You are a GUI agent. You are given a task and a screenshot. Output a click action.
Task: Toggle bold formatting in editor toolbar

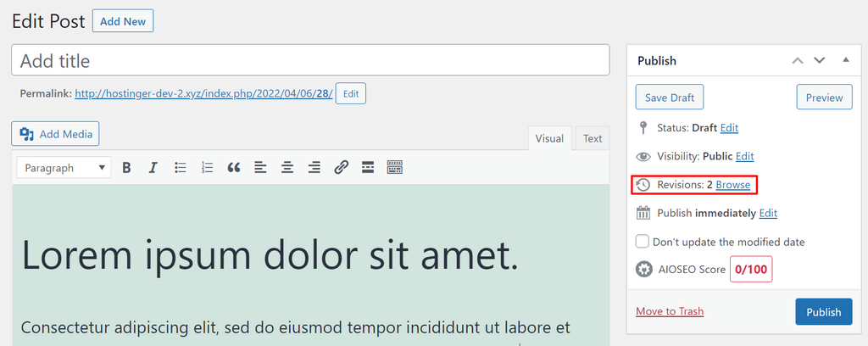point(126,168)
